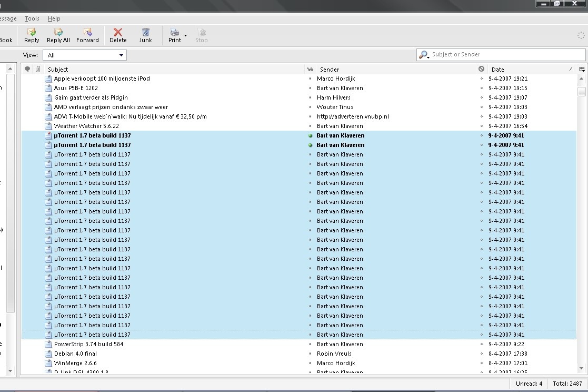This screenshot has width=588, height=392.
Task: Toggle green unread dot on first µTorrent message
Action: pyautogui.click(x=310, y=135)
